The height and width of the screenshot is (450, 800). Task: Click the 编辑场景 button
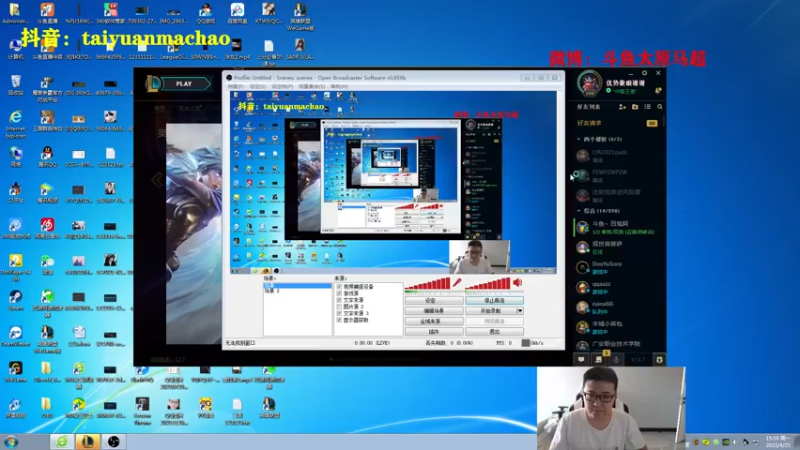[x=434, y=311]
